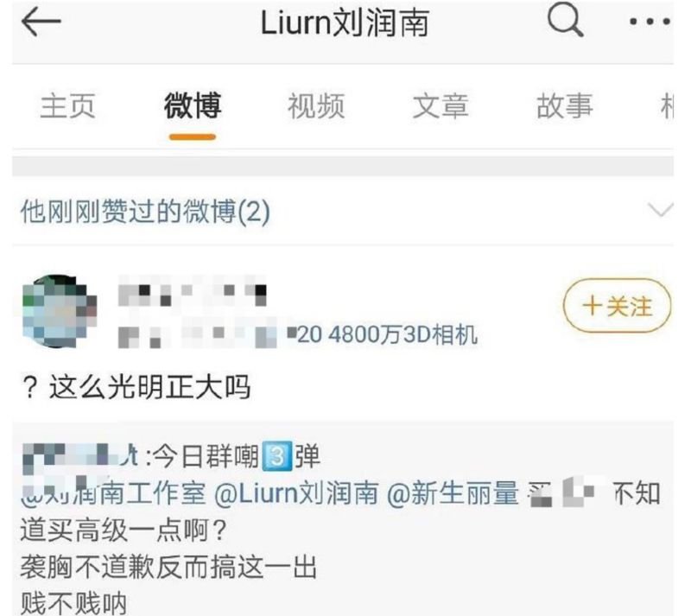Click the +关注 follow button

617,306
